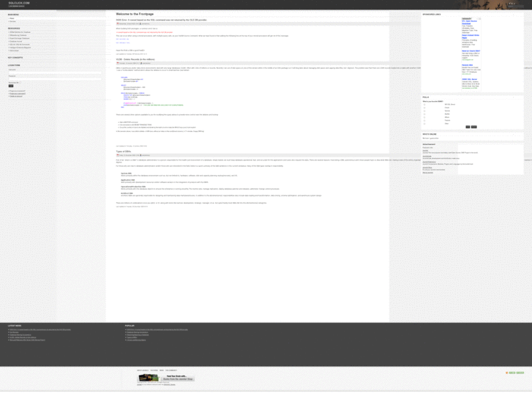The height and width of the screenshot is (399, 532).
Task: Focus the Username input field
Action: tap(55, 72)
